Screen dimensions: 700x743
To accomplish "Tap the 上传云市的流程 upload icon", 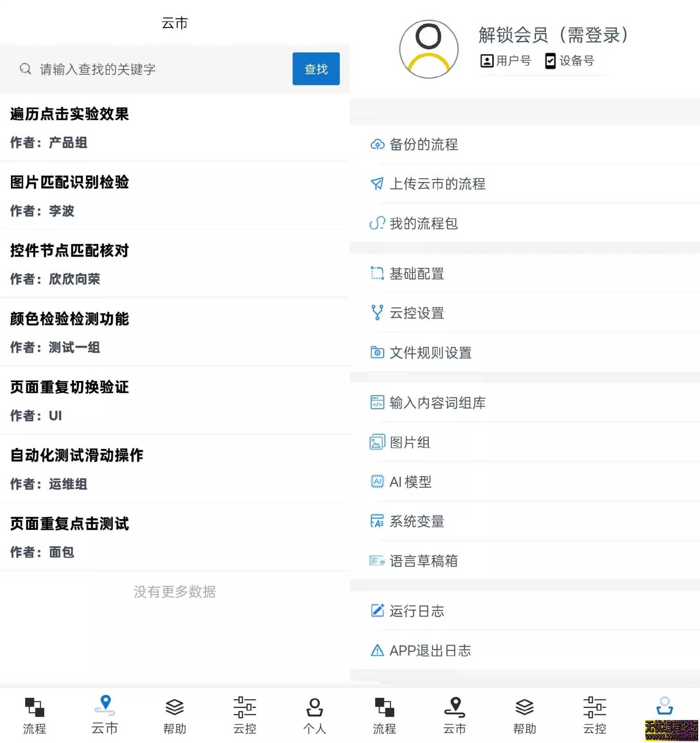I will click(377, 183).
